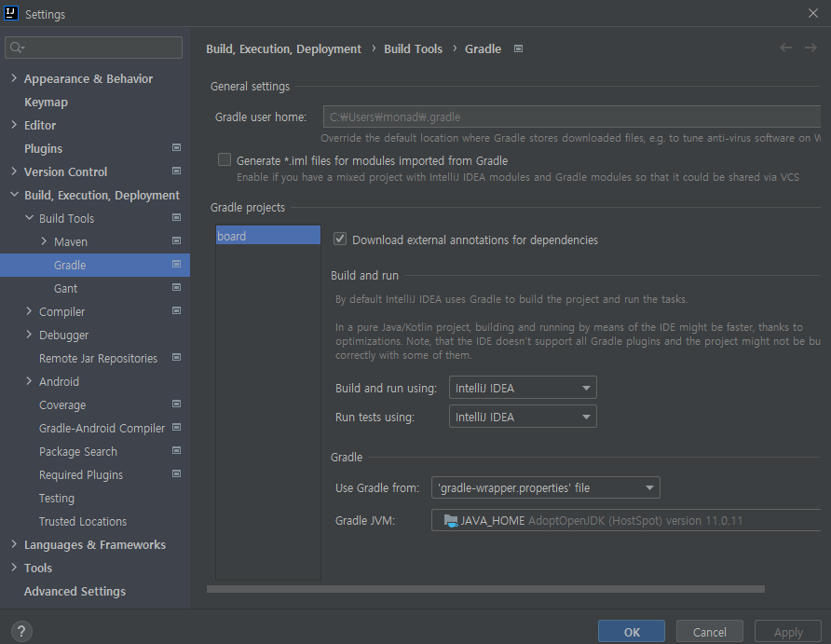Open the Plugins settings page
This screenshot has width=831, height=644.
[43, 148]
